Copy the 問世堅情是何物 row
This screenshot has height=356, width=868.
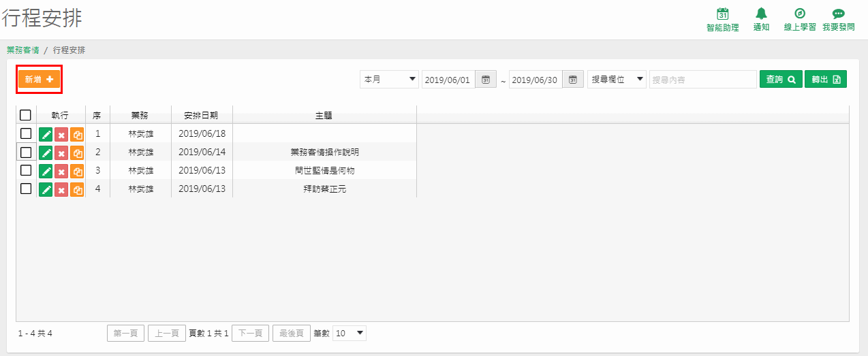pos(77,171)
